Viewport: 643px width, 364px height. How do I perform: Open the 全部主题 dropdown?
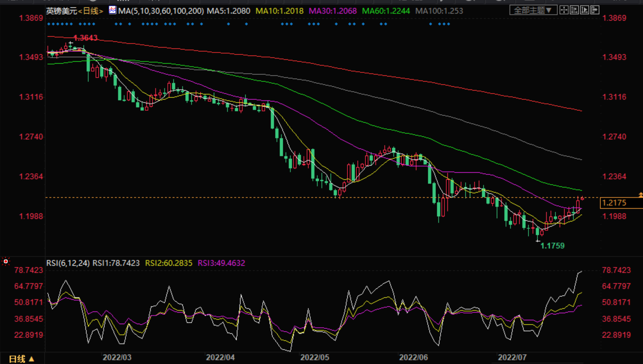(x=533, y=10)
